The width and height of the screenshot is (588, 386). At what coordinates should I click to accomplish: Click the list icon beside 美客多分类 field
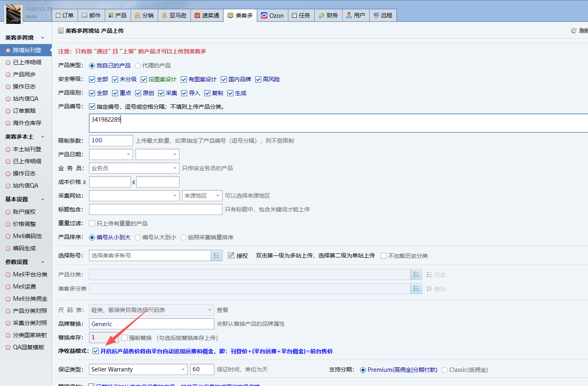(x=416, y=289)
